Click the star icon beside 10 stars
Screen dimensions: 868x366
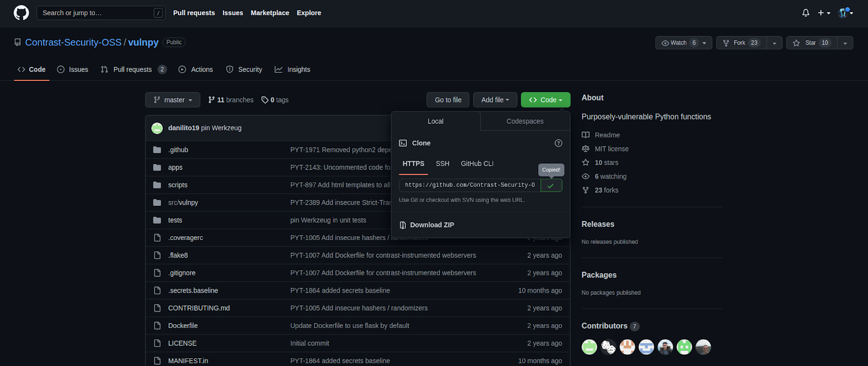[x=585, y=162]
